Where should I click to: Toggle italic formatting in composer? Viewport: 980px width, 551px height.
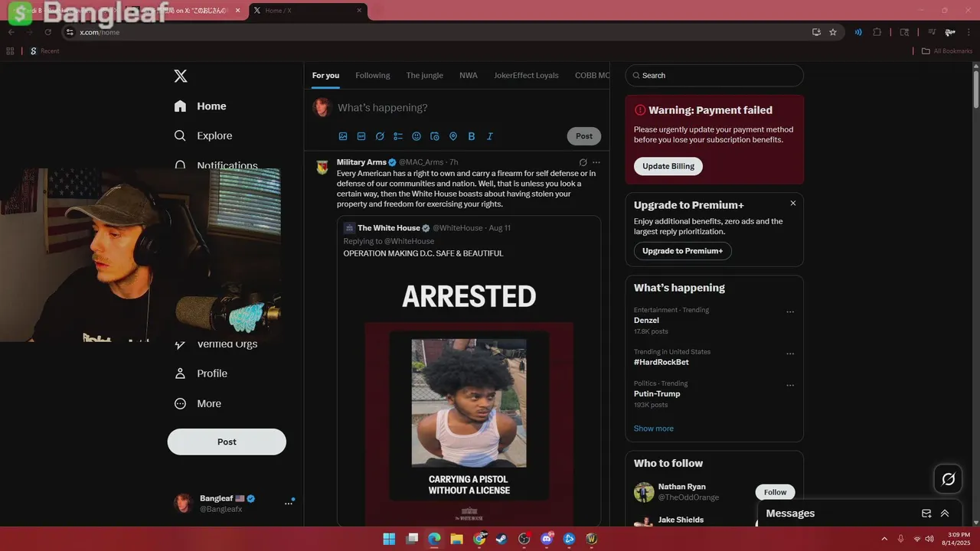point(490,136)
